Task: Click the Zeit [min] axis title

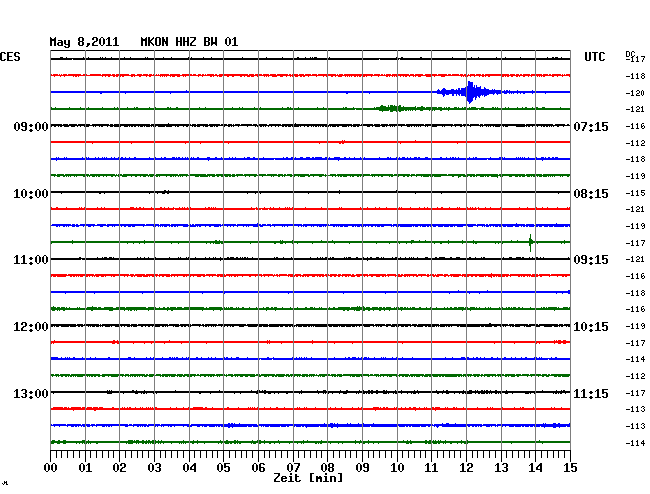Action: click(308, 478)
